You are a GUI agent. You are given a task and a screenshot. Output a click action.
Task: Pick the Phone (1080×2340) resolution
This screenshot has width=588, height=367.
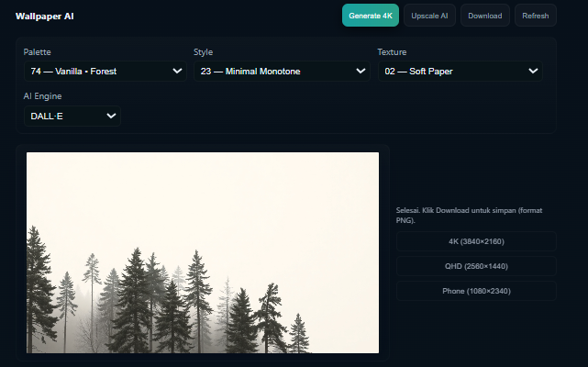[x=476, y=291]
